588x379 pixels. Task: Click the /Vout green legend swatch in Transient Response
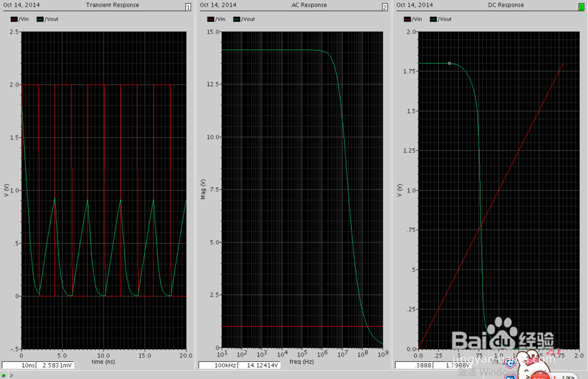[40, 19]
